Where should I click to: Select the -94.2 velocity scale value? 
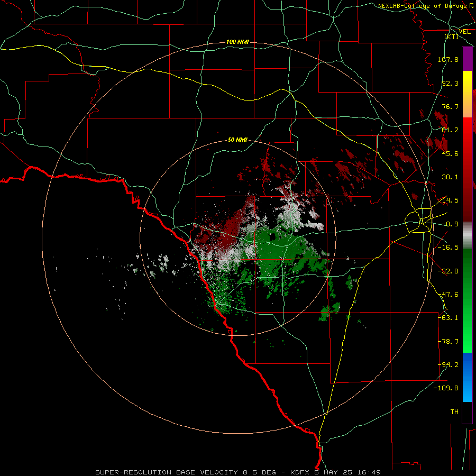[448, 365]
